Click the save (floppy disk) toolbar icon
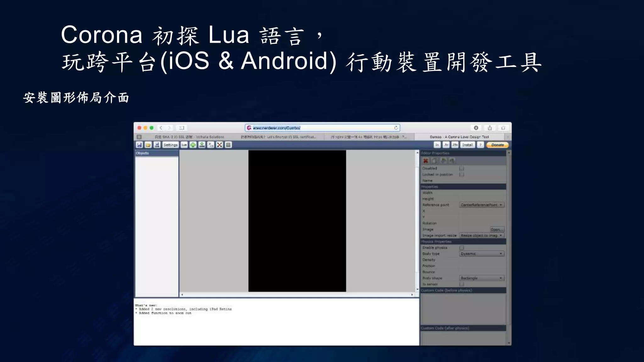 (139, 145)
